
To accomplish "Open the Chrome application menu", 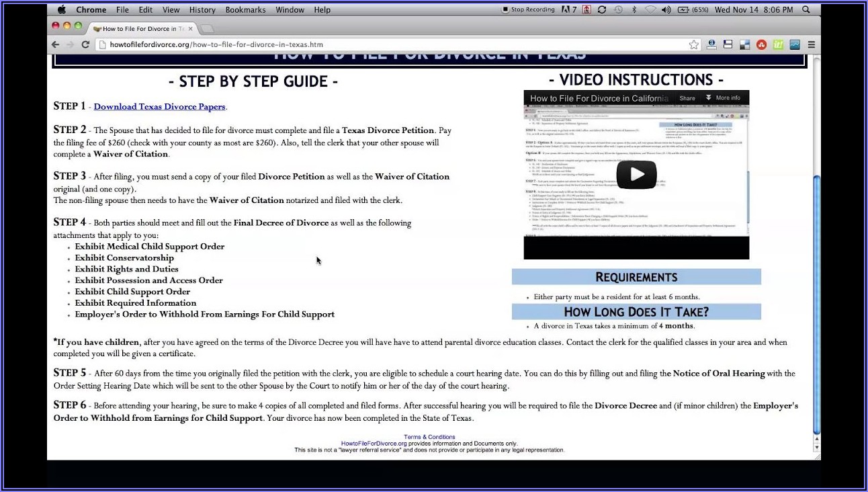I will point(91,9).
